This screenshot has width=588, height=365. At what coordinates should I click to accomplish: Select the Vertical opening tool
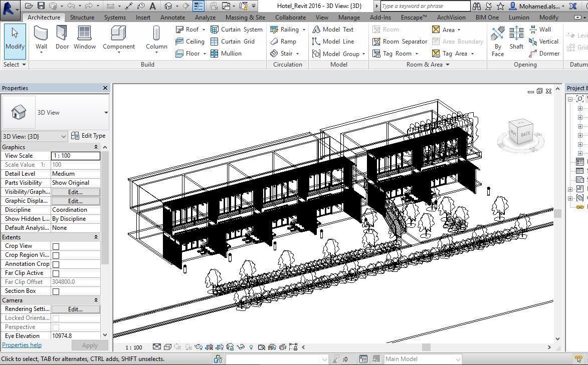click(543, 42)
